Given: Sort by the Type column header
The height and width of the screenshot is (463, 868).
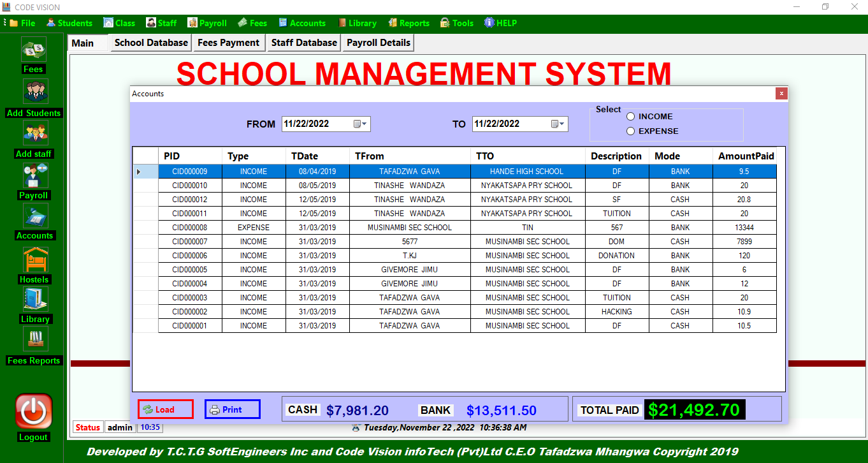Looking at the screenshot, I should coord(254,156).
